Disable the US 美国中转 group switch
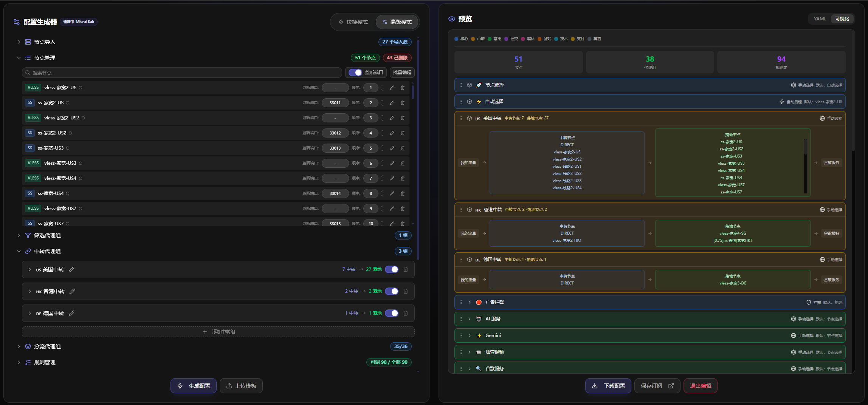Screen dimensions: 868x405 tap(392, 269)
